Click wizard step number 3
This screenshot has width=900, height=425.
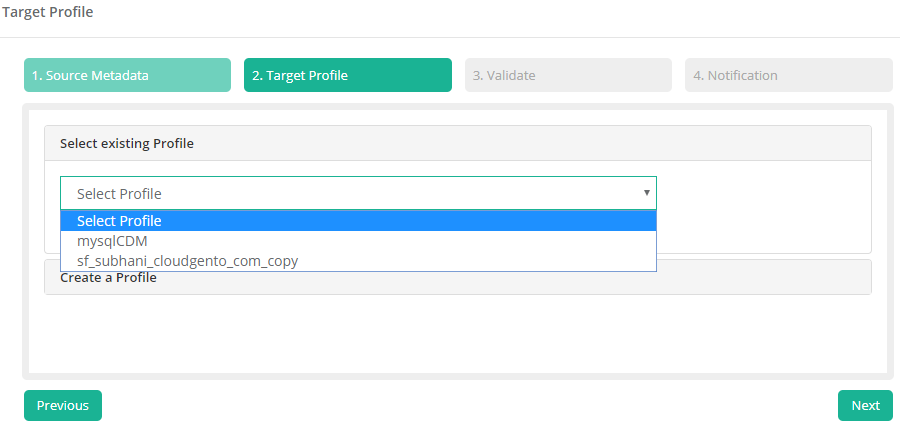pyautogui.click(x=567, y=75)
